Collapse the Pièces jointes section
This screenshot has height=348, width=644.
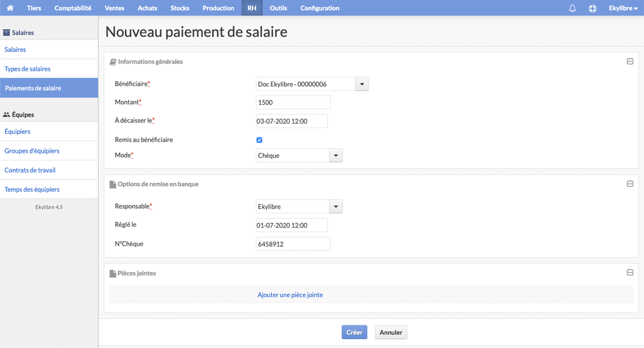630,273
